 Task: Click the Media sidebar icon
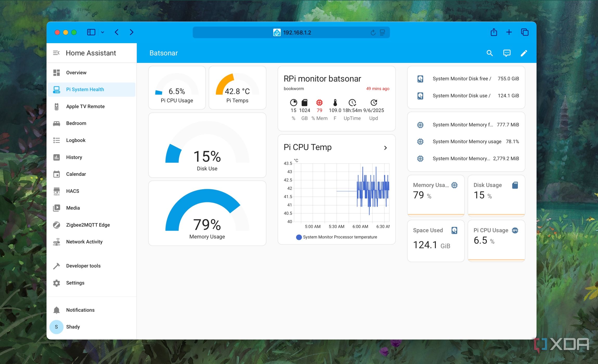[x=56, y=208]
